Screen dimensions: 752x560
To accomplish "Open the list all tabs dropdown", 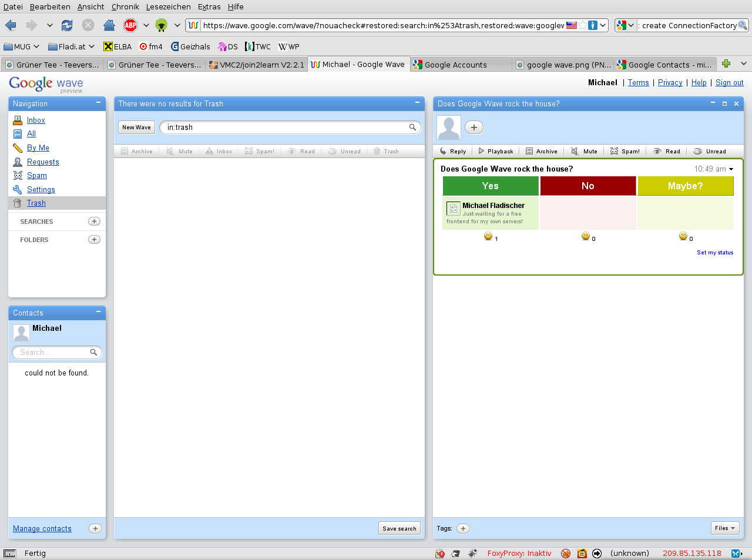I will [743, 63].
